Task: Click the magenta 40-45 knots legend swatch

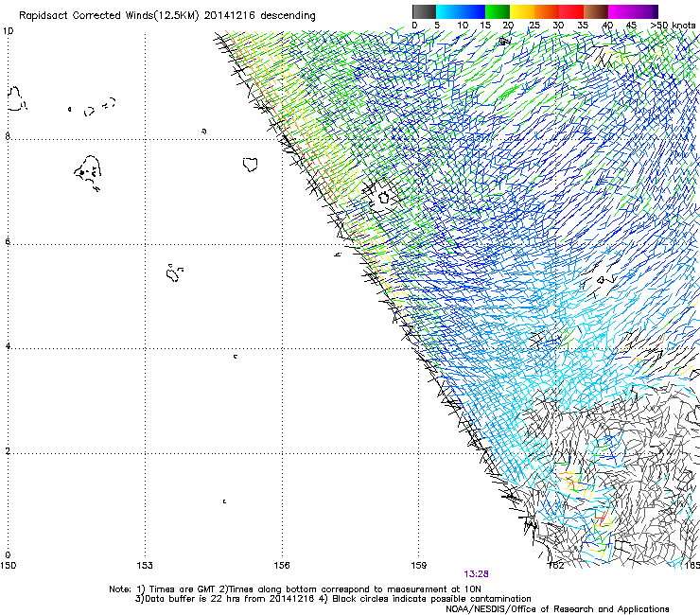Action: (621, 11)
